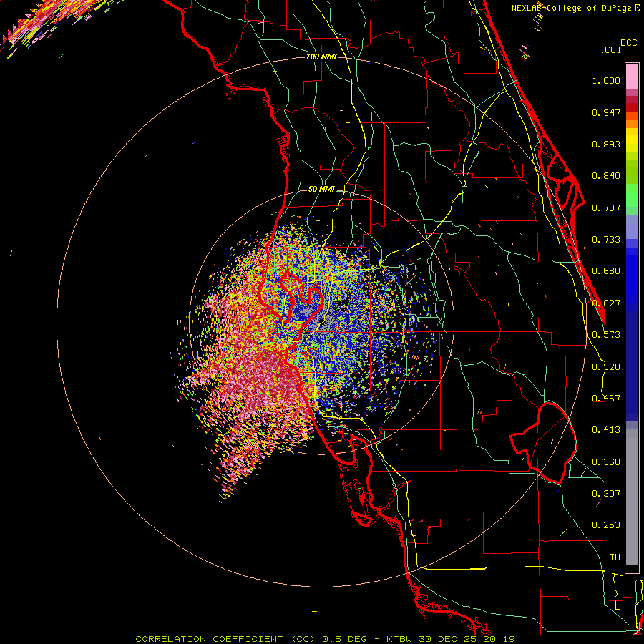This screenshot has height=644, width=644.
Task: Select the 0.467 legend value
Action: (x=606, y=399)
